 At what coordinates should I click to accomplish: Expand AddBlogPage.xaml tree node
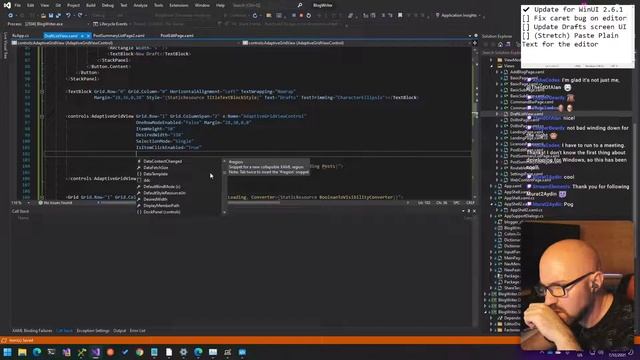pyautogui.click(x=497, y=72)
